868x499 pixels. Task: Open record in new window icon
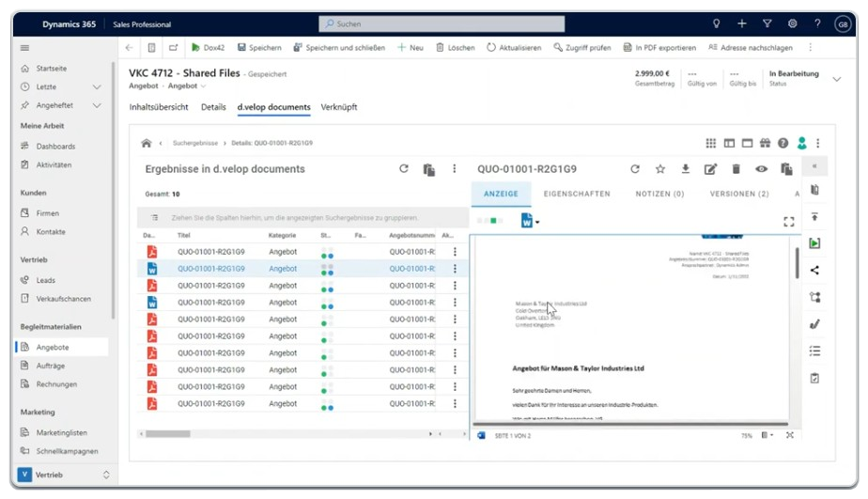(173, 48)
